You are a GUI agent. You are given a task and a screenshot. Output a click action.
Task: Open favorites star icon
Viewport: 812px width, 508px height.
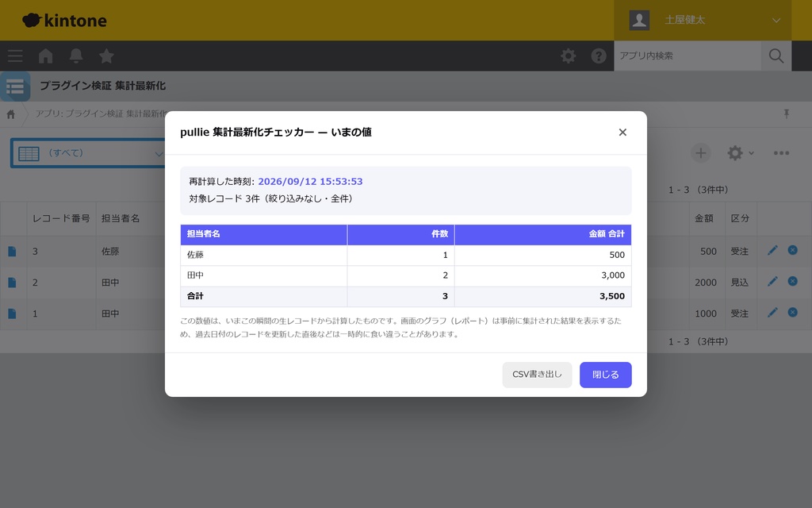106,56
